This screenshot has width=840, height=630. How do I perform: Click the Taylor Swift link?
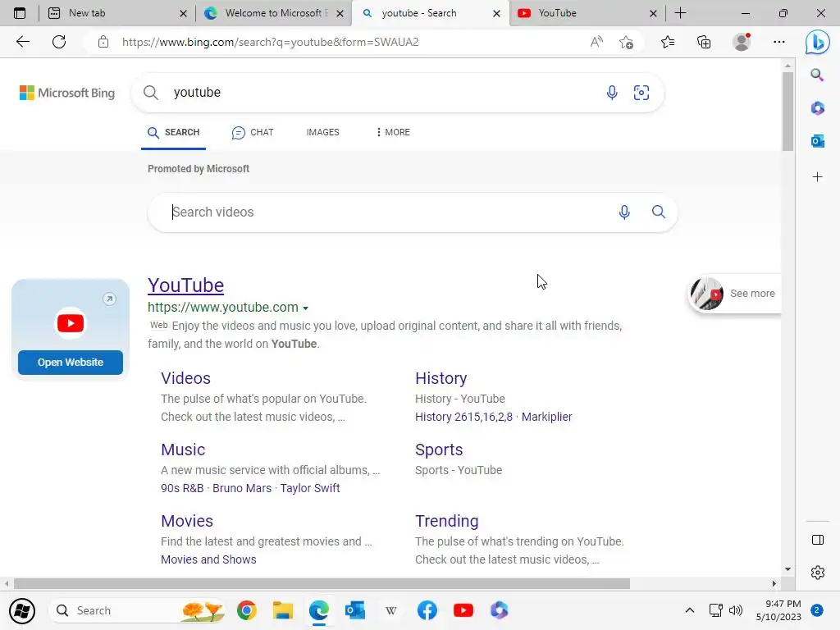(309, 488)
